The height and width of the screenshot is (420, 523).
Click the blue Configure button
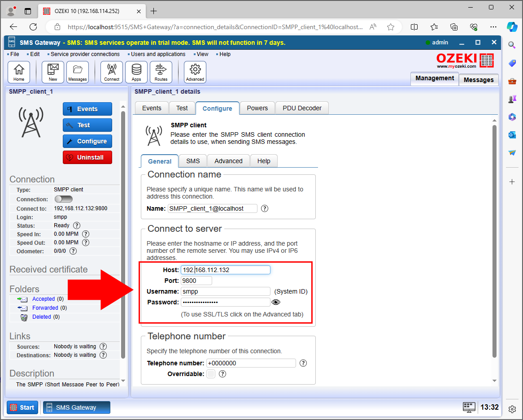click(x=87, y=141)
